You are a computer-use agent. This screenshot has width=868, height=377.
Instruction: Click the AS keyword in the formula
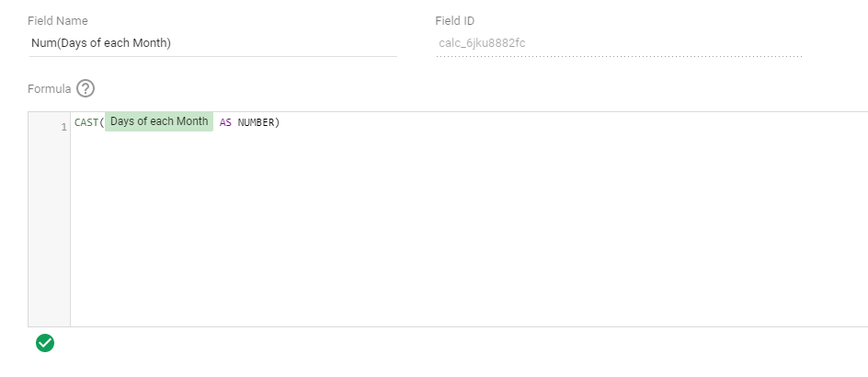point(225,122)
